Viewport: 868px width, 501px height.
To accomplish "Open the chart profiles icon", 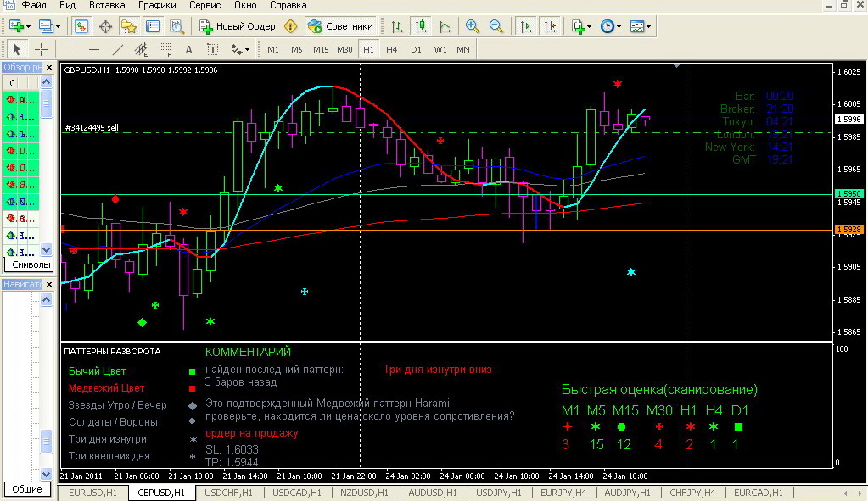I will (45, 26).
